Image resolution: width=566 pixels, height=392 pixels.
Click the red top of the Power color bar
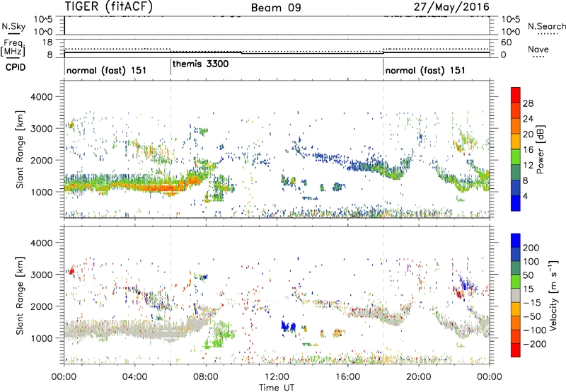516,95
